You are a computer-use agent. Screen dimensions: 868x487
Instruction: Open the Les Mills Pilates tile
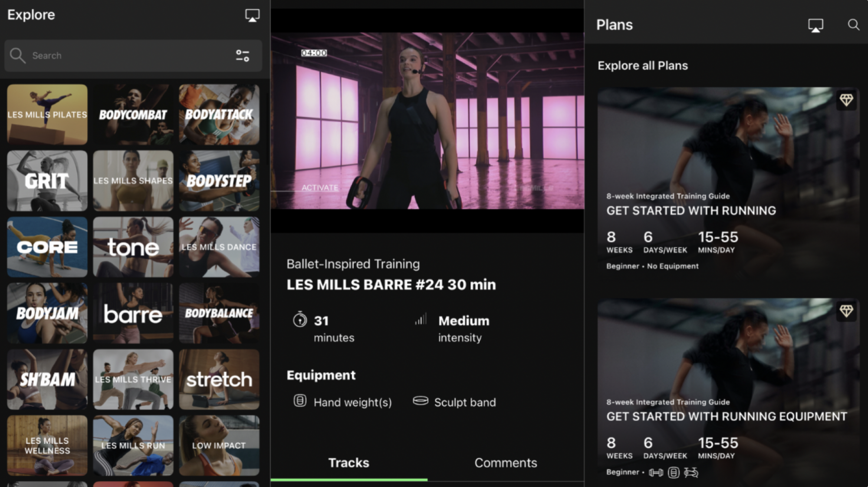click(47, 115)
